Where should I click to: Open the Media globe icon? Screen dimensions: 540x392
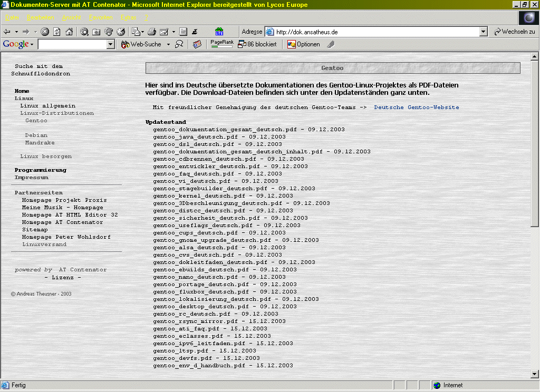[x=109, y=32]
